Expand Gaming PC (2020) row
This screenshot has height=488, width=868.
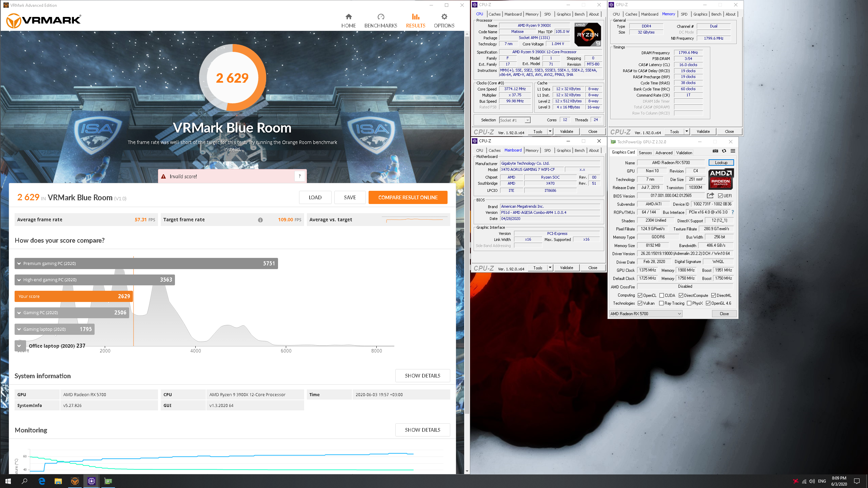click(72, 312)
